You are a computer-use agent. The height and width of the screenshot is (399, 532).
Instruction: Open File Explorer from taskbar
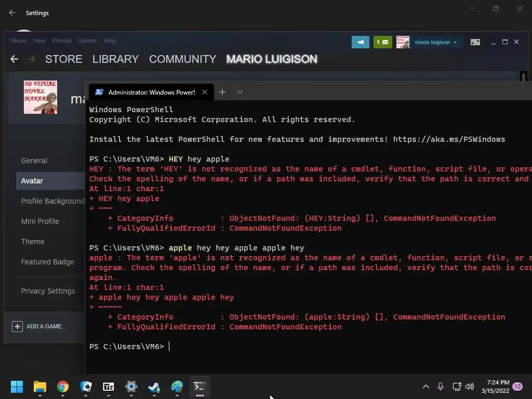click(39, 387)
